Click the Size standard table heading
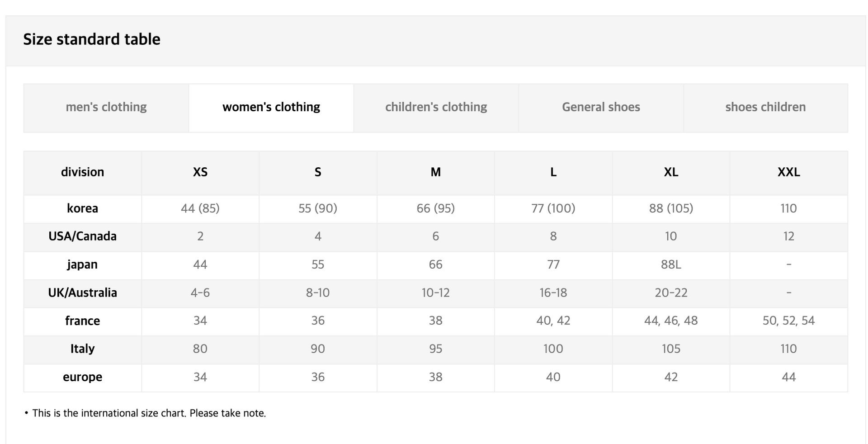Viewport: 868px width, 444px height. pos(92,39)
